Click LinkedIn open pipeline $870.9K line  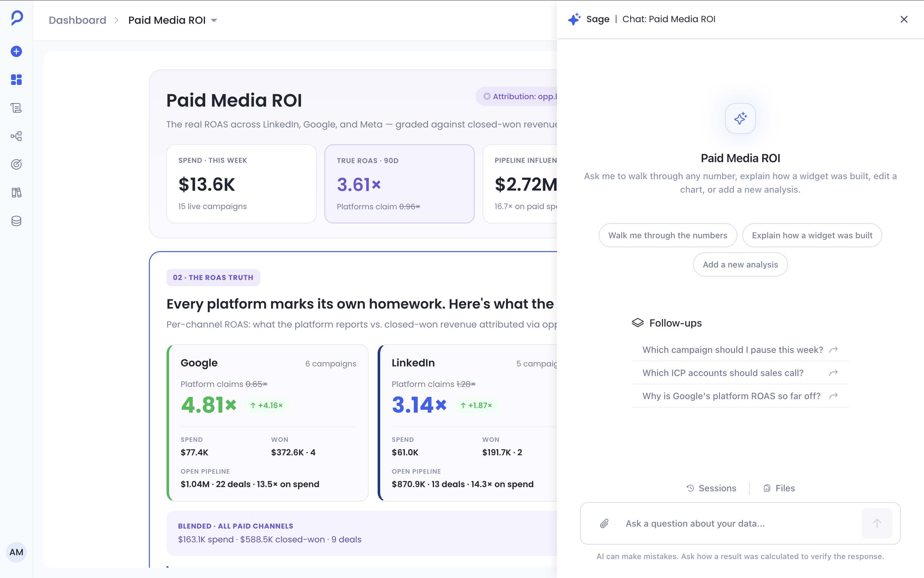pos(462,484)
